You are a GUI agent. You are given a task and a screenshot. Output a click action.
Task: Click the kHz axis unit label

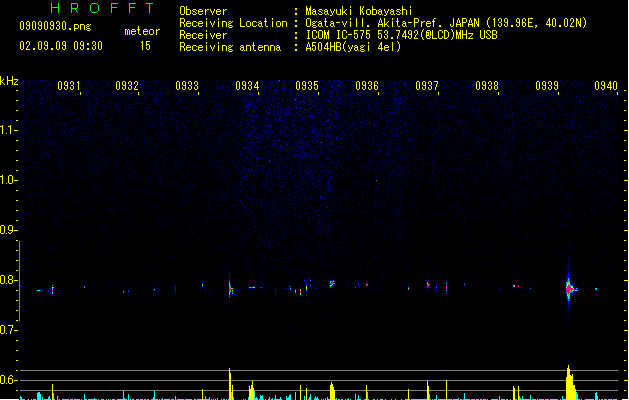(x=9, y=81)
